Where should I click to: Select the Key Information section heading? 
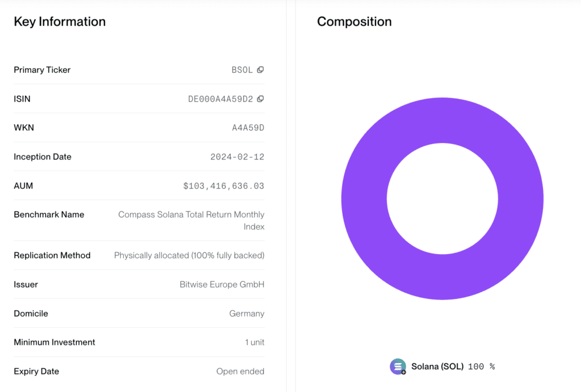click(x=60, y=22)
